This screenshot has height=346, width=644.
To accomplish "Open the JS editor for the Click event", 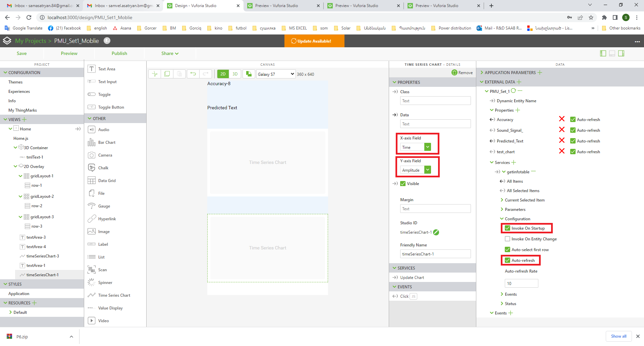I will pos(414,296).
